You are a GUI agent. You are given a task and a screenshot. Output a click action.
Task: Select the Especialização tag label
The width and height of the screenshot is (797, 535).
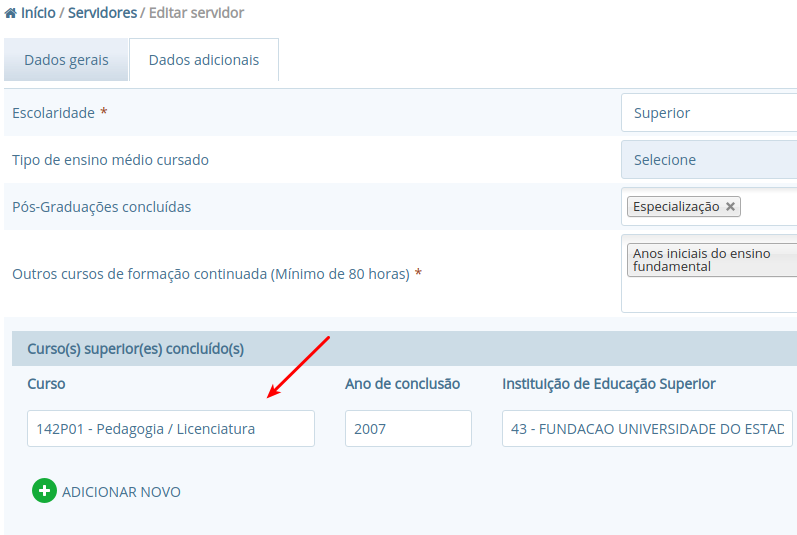pyautogui.click(x=676, y=207)
